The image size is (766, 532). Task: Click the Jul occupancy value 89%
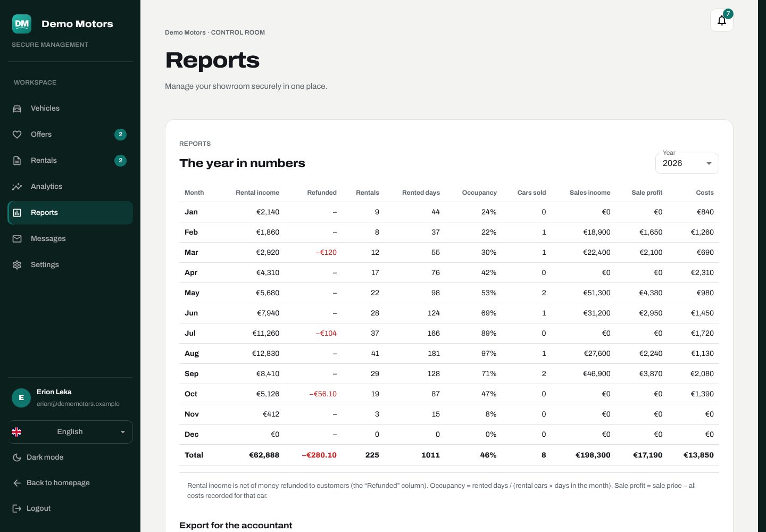(489, 334)
